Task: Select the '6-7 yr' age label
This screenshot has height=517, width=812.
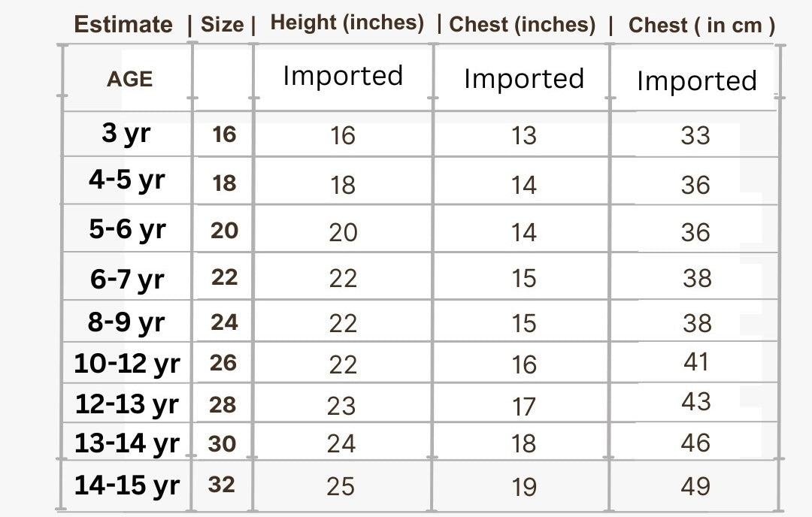Action: pos(126,279)
